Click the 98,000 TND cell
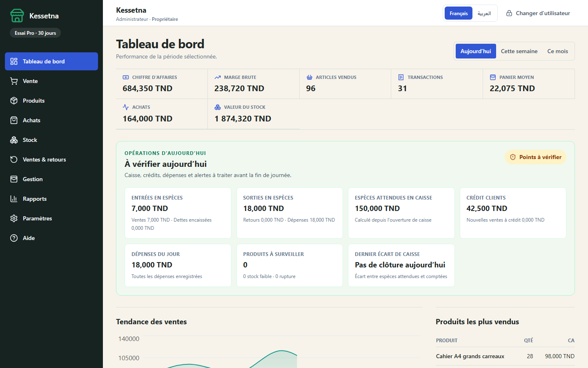This screenshot has width=588, height=368. pos(559,356)
